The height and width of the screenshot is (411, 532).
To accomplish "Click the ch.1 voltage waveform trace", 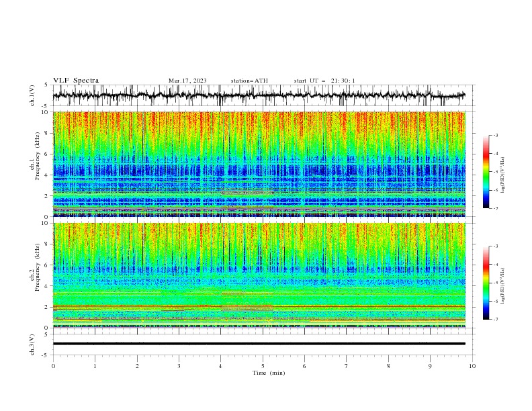I will tap(259, 95).
